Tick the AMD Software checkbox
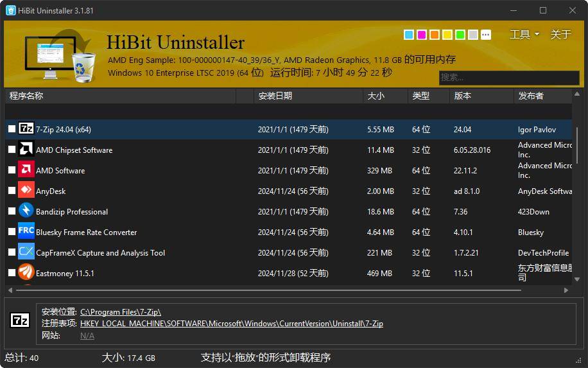This screenshot has width=588, height=368. pos(12,170)
